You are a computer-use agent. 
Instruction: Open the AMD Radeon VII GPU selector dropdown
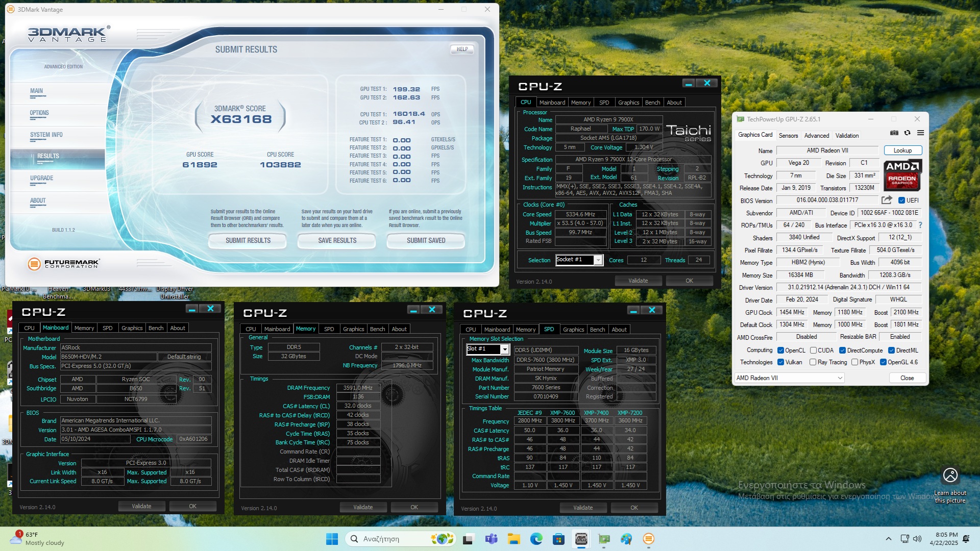tap(789, 378)
